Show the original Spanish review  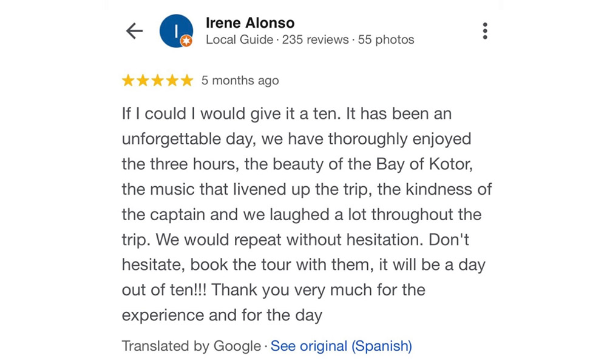point(341,346)
